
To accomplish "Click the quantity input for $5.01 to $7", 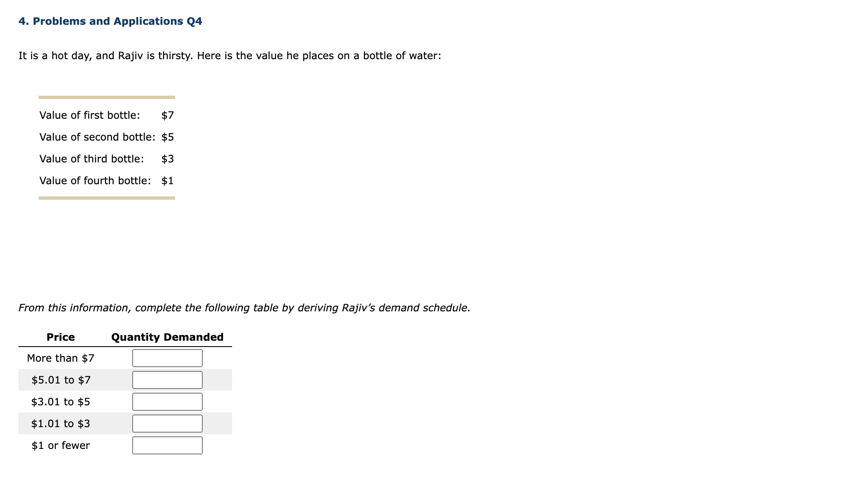I will pyautogui.click(x=167, y=380).
